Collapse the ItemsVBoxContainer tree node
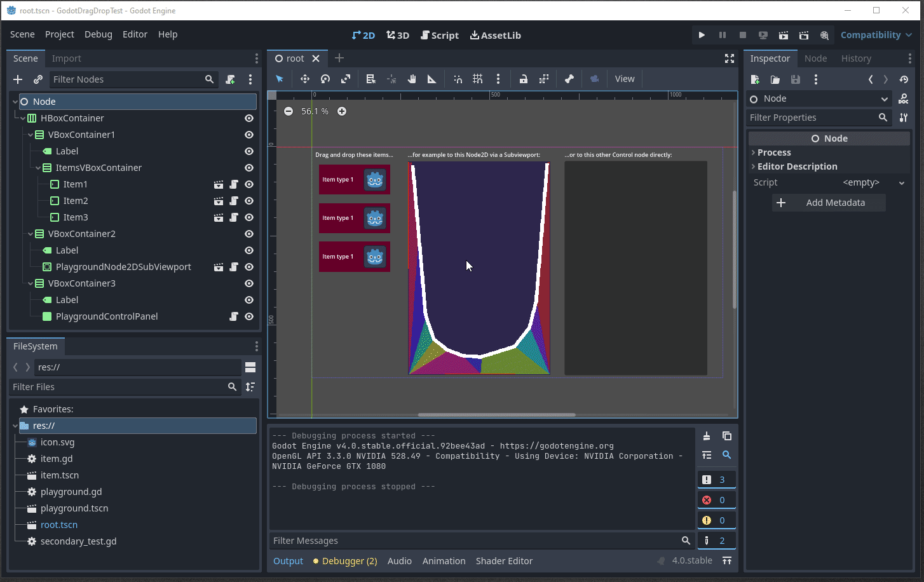This screenshot has height=582, width=924. 38,168
